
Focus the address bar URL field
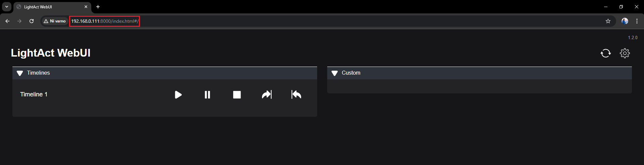[235, 21]
